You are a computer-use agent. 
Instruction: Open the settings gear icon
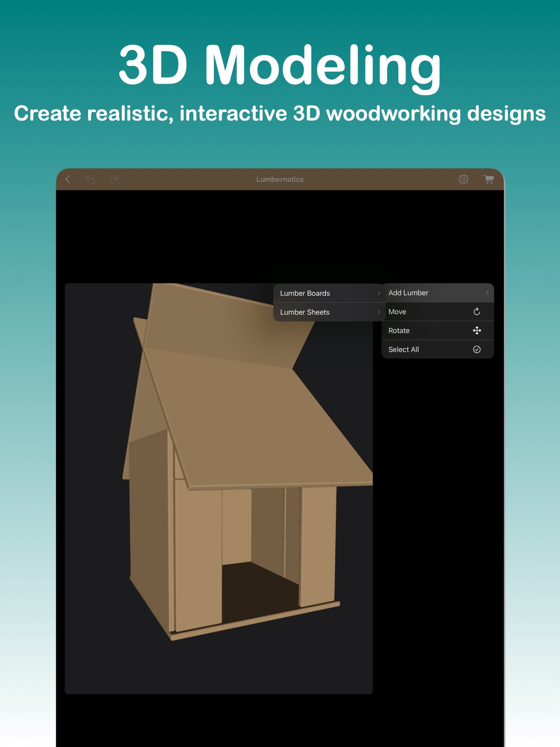tap(463, 179)
